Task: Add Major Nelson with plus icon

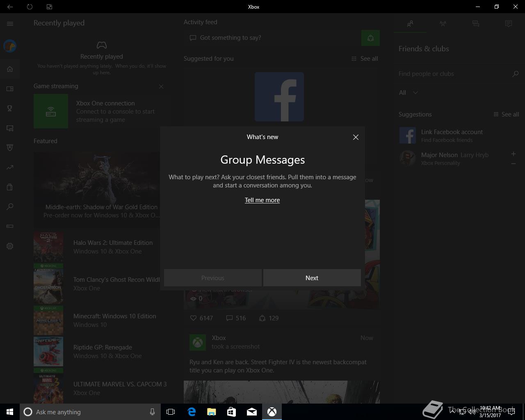Action: pyautogui.click(x=513, y=154)
